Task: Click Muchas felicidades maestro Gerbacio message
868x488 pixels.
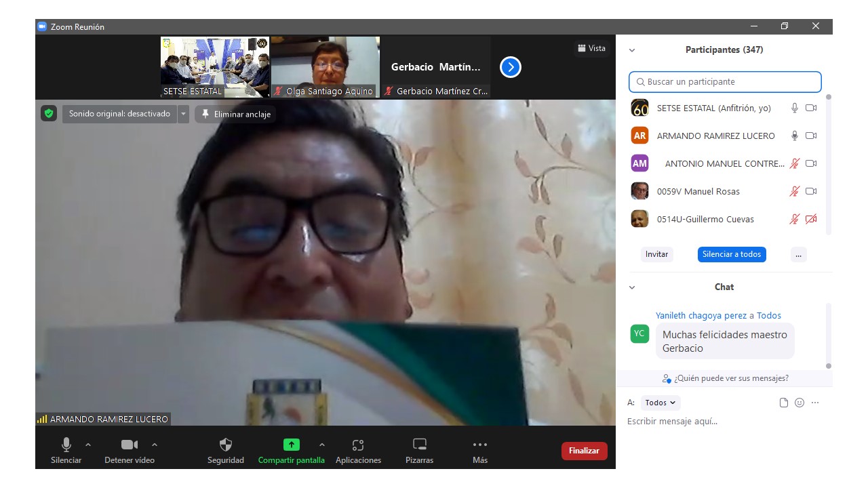Action: 725,341
